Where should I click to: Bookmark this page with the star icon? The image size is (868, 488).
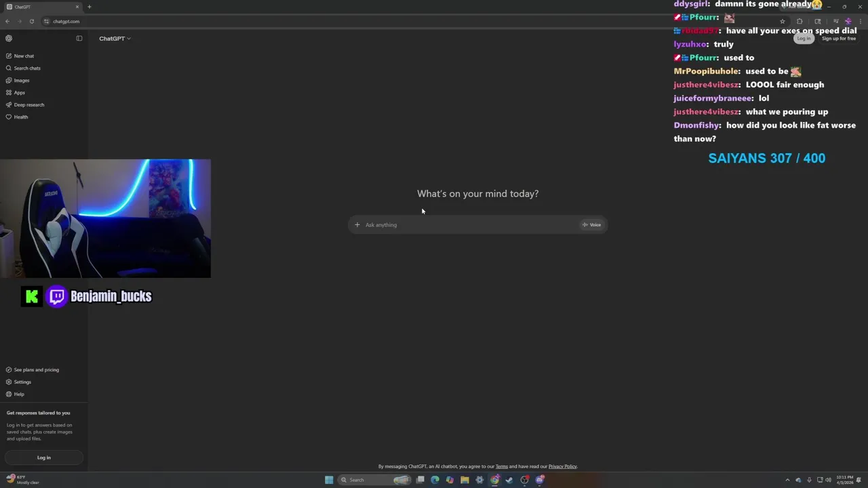pyautogui.click(x=783, y=21)
